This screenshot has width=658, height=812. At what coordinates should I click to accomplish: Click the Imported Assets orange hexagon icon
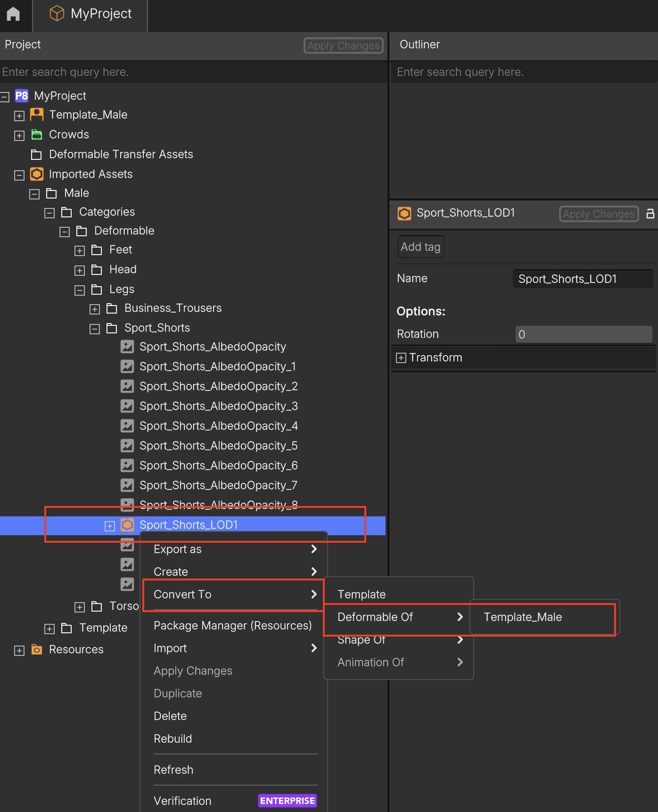37,174
